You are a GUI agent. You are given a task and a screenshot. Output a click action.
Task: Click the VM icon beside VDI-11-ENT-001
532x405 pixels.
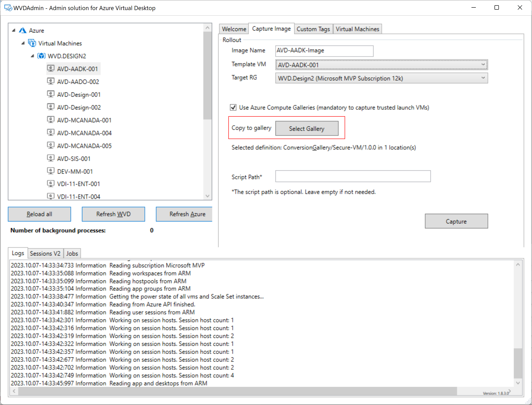pyautogui.click(x=51, y=184)
